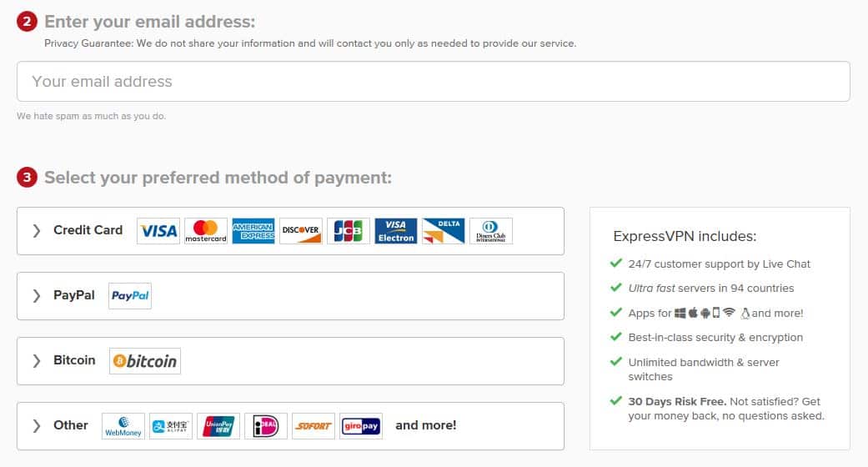Select the SOFORT payment icon
The height and width of the screenshot is (467, 868).
tap(314, 426)
